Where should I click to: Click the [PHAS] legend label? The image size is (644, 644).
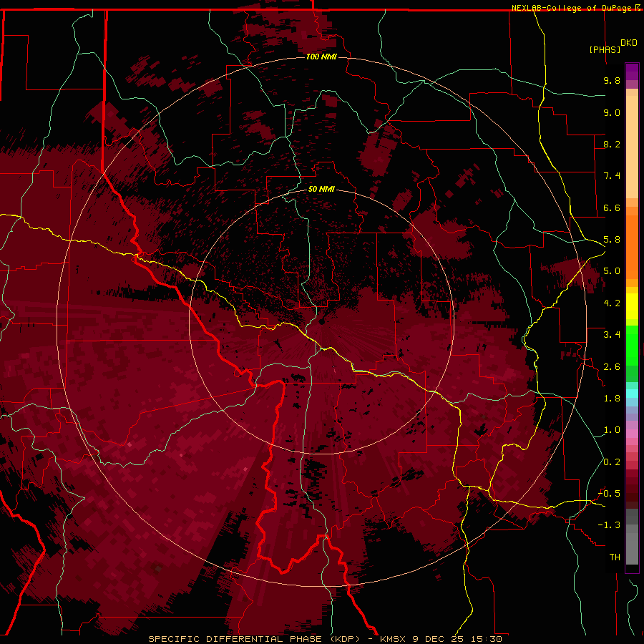coord(605,49)
